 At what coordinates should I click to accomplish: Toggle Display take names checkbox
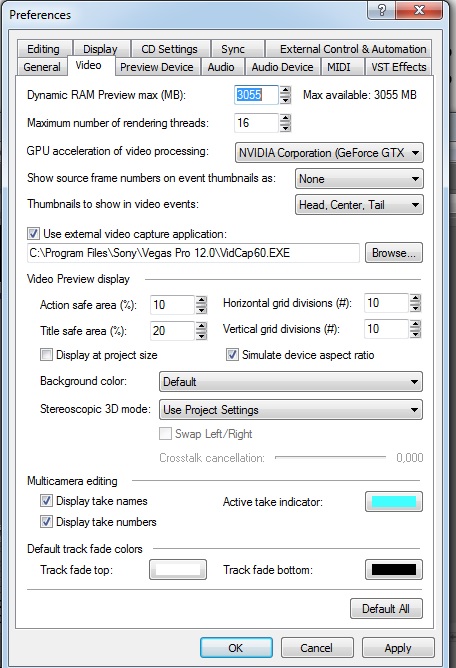click(46, 501)
